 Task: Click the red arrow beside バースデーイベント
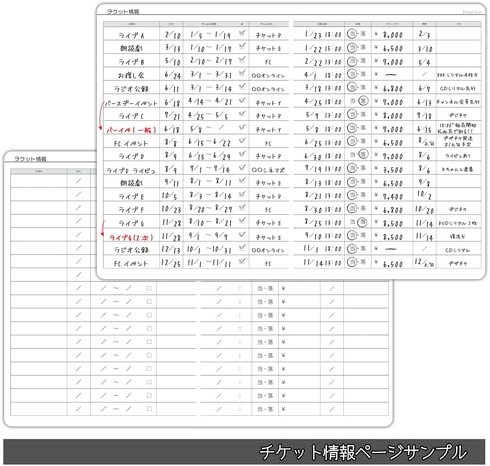point(101,116)
